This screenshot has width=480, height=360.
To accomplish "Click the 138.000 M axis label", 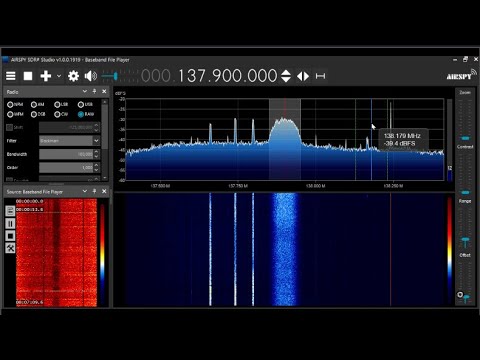I will [315, 186].
